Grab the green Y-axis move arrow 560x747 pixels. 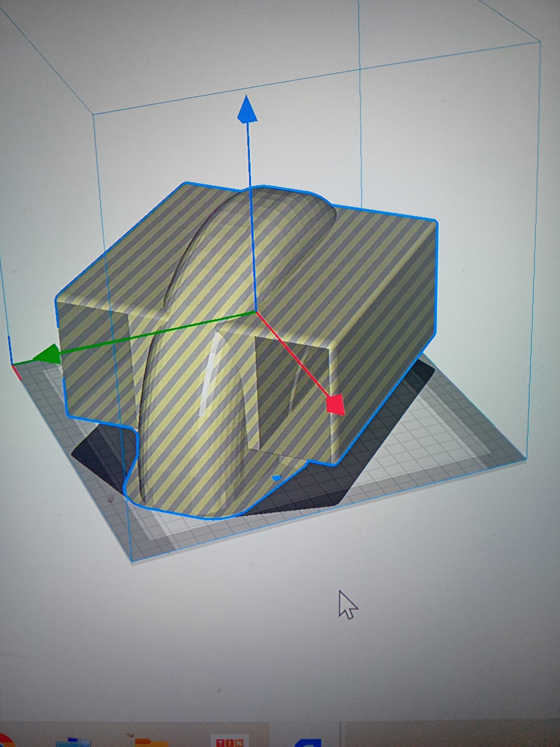[x=46, y=354]
